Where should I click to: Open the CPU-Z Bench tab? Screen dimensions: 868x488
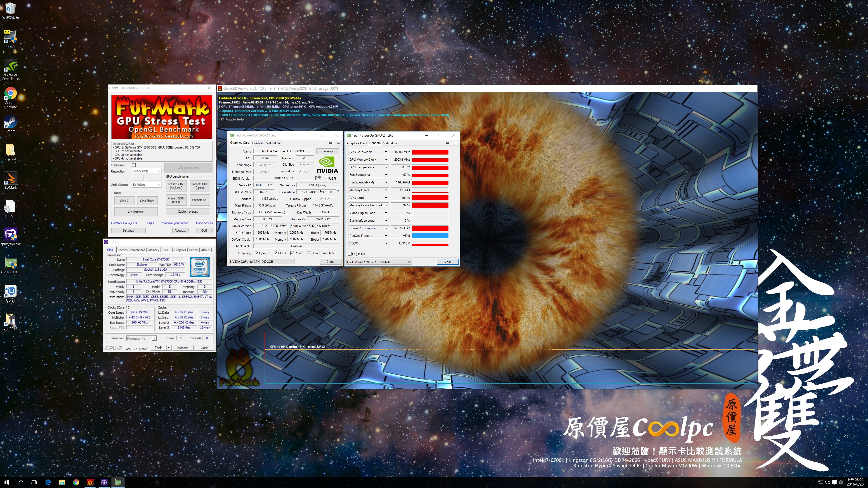click(193, 250)
